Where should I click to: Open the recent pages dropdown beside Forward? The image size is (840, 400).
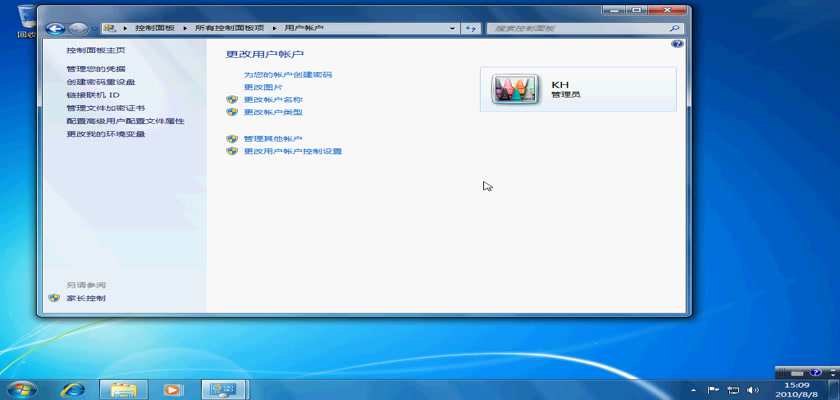coord(95,28)
